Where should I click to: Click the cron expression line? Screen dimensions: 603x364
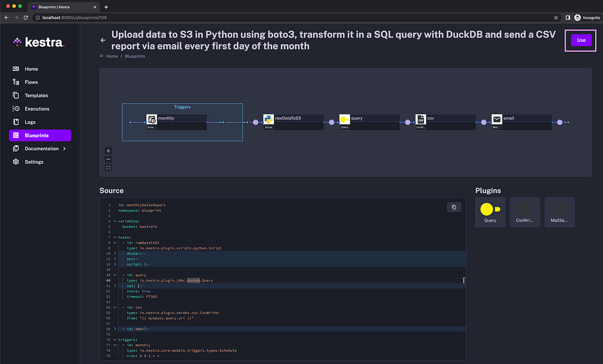click(143, 356)
